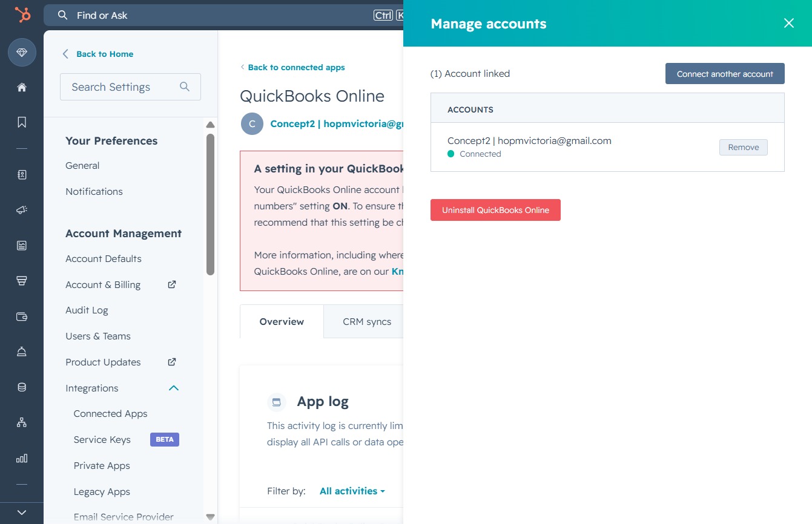Go to Home via house icon

click(x=22, y=88)
